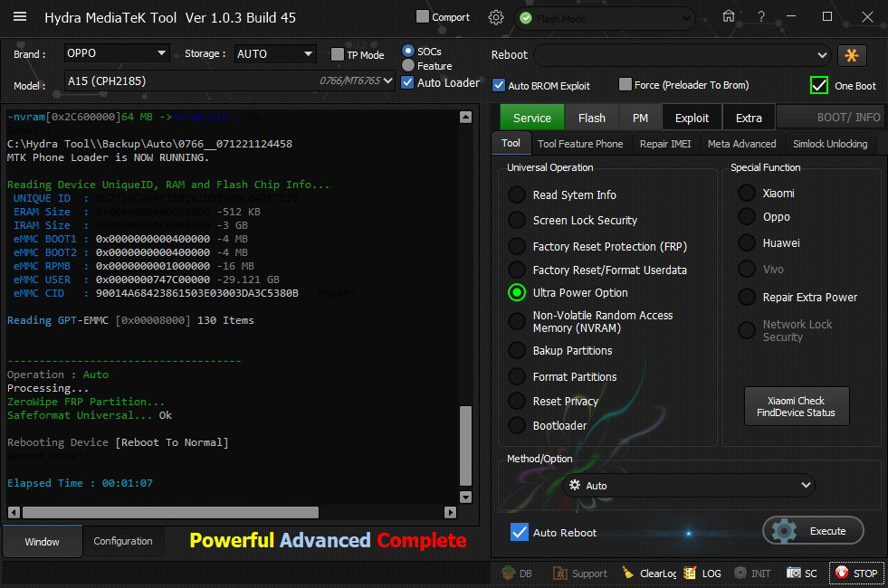The width and height of the screenshot is (888, 588).
Task: Click the log's vertical scrollbar thumb
Action: point(465,445)
